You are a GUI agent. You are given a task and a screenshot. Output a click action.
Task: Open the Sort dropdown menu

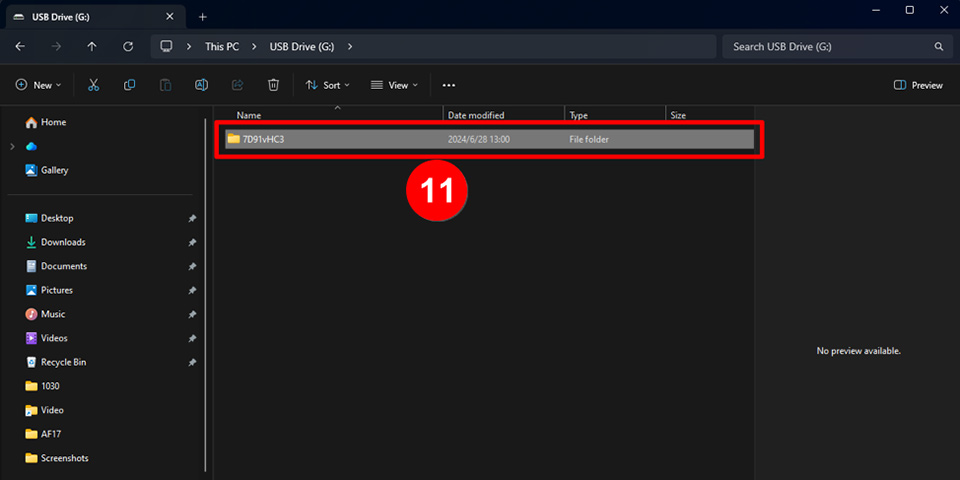click(328, 85)
